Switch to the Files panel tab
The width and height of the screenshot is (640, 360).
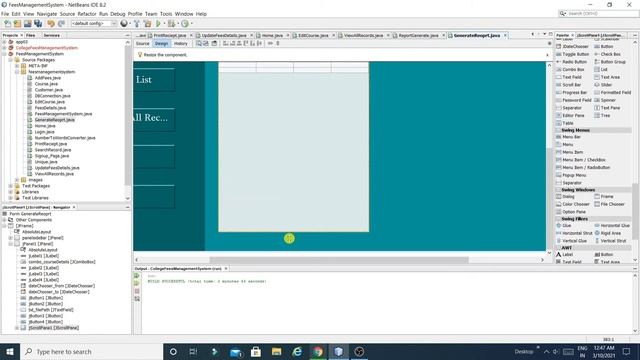click(x=31, y=36)
